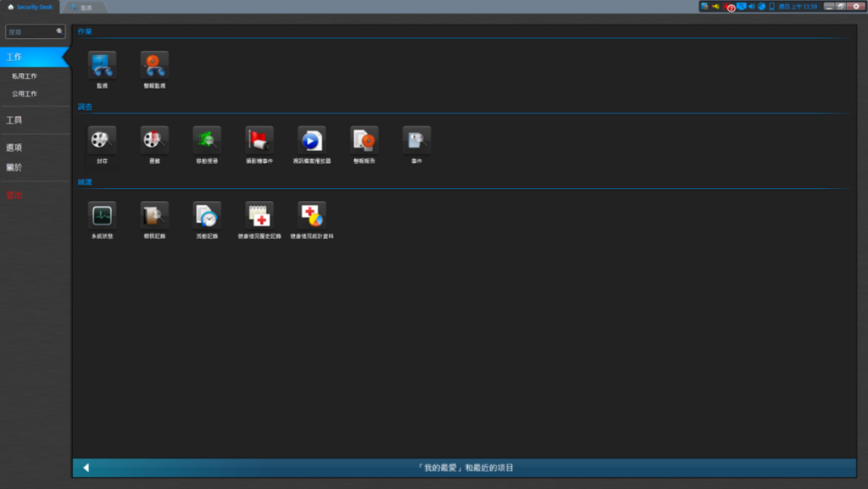Open the 監視 monitoring task icon
Image resolution: width=868 pixels, height=489 pixels.
tap(102, 65)
